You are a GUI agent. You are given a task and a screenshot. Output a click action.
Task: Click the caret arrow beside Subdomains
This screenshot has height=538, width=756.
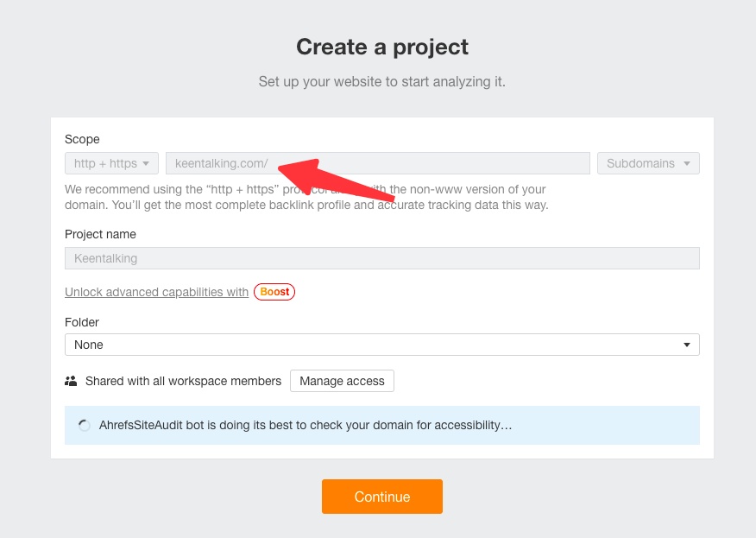click(x=687, y=163)
